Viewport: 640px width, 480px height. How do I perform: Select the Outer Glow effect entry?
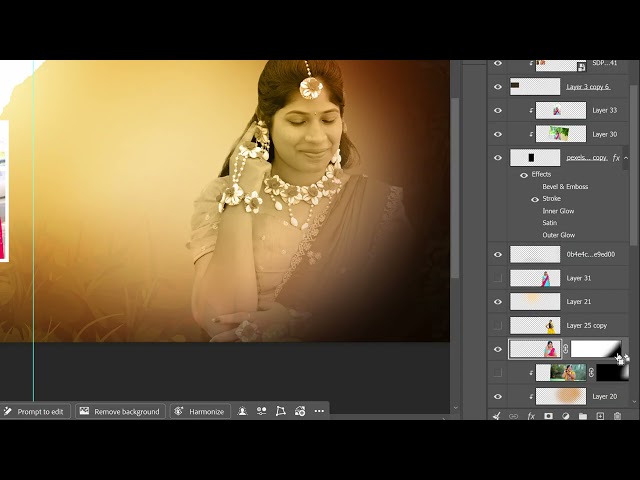pos(558,235)
